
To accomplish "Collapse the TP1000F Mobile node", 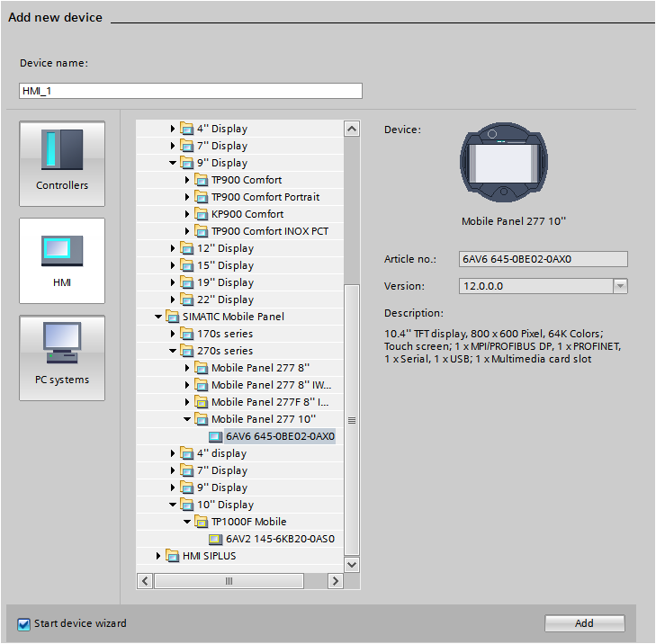I will 187,522.
